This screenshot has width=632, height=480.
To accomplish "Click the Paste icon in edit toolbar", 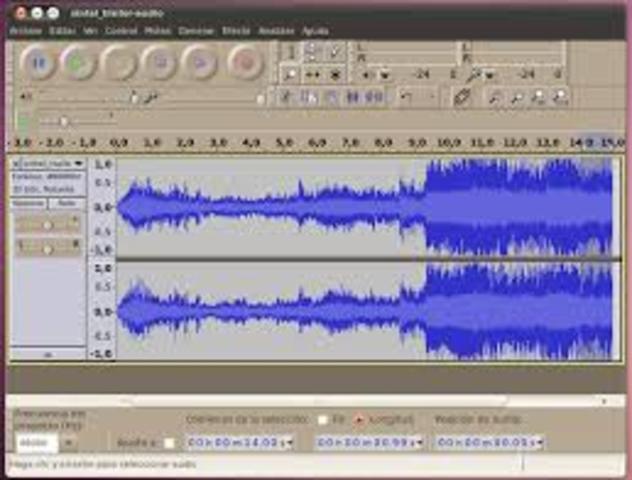I will (331, 98).
